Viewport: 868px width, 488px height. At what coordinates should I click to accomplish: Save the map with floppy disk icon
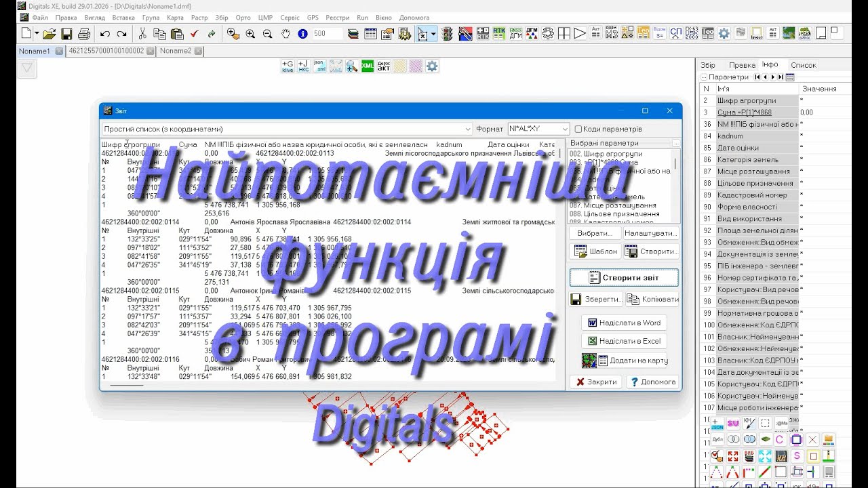tap(66, 33)
